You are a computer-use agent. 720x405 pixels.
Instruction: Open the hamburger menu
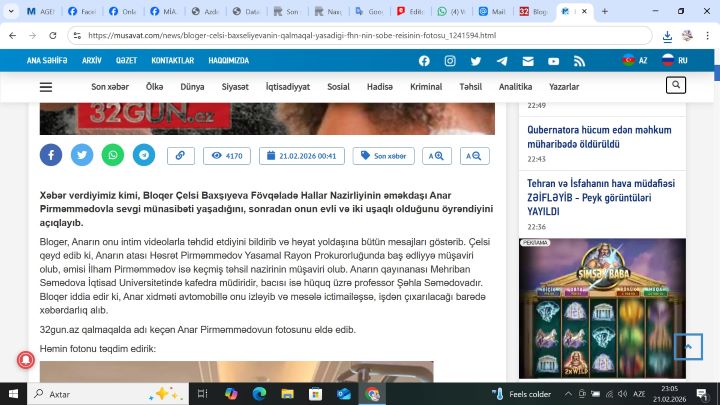click(46, 87)
